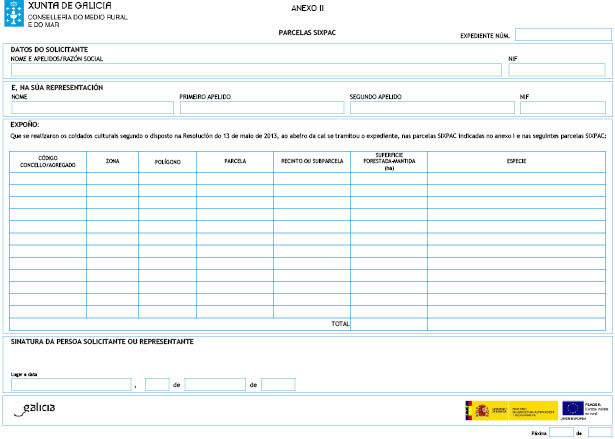Screen dimensions: 615x439
Task: Click the European Union flag logo
Action: [572, 408]
